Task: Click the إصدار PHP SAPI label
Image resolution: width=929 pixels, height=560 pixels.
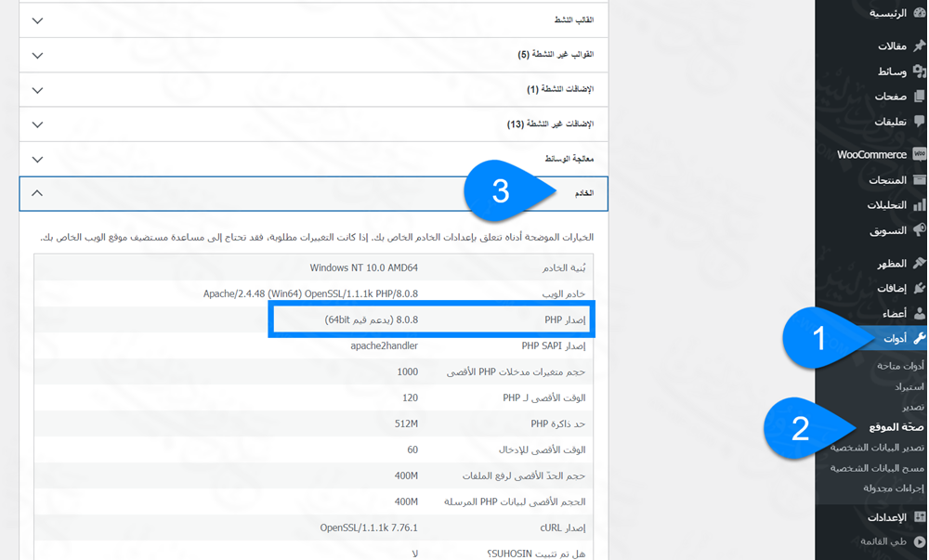Action: (x=554, y=345)
